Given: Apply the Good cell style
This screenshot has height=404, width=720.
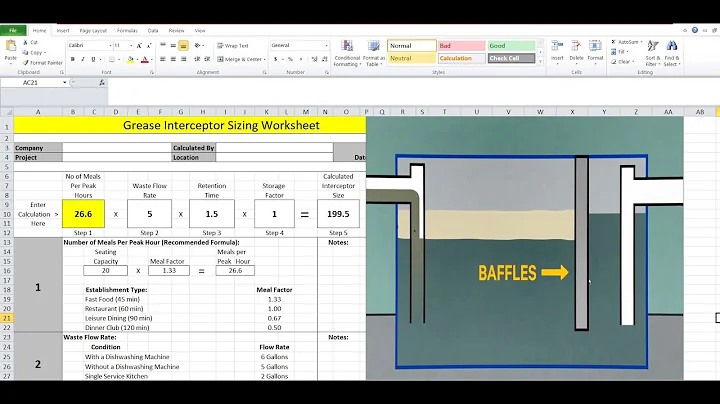Looking at the screenshot, I should 511,46.
